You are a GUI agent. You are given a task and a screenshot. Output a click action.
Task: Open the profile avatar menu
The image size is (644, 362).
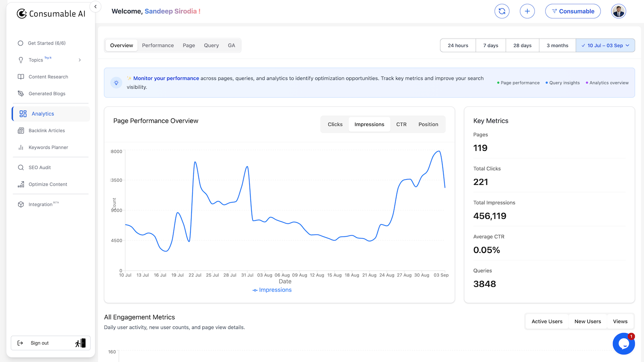(x=618, y=11)
